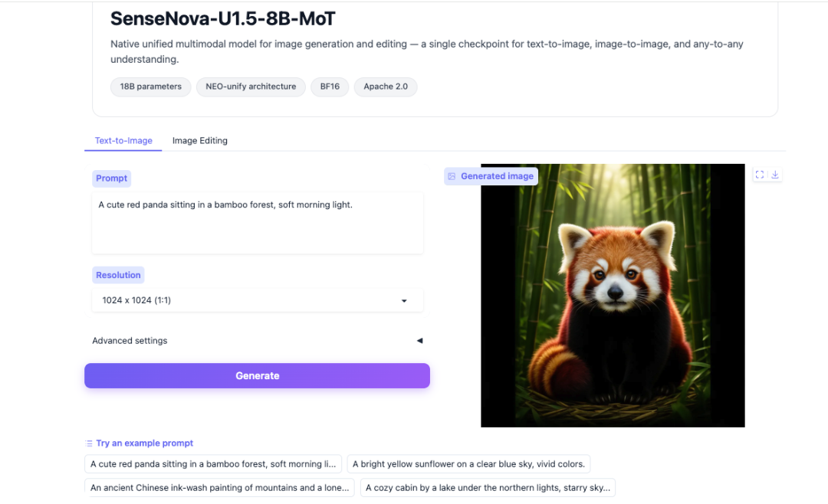Click the Generated image label
The height and width of the screenshot is (504, 828).
click(x=491, y=176)
